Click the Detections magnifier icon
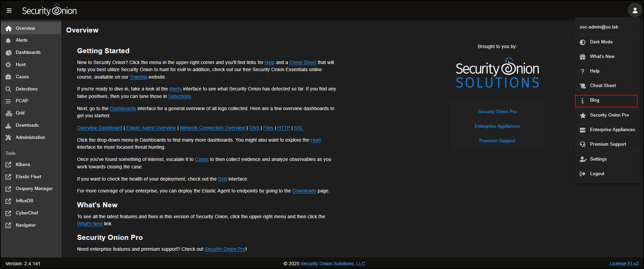This screenshot has width=644, height=269. [x=8, y=89]
